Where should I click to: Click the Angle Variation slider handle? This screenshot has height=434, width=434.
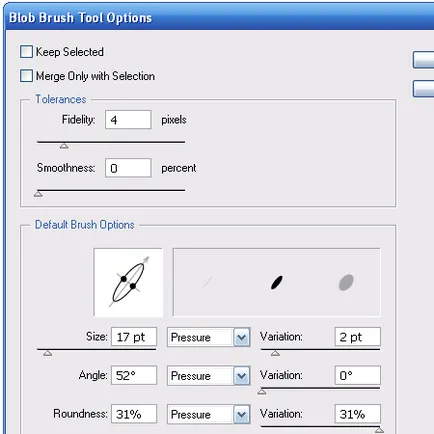pos(262,392)
